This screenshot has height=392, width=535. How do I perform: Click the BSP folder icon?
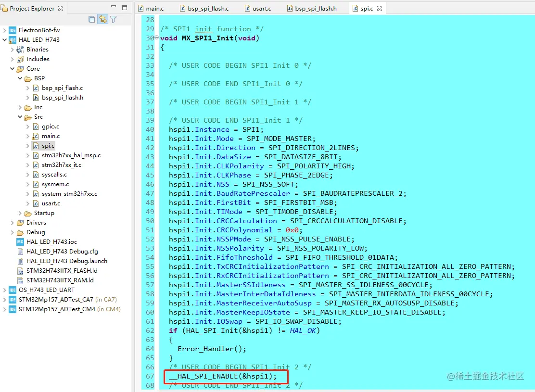click(28, 78)
